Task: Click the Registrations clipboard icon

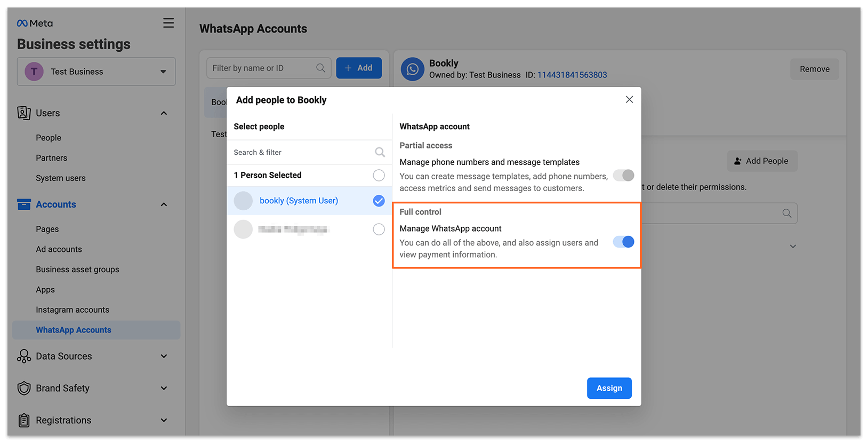Action: (x=24, y=420)
